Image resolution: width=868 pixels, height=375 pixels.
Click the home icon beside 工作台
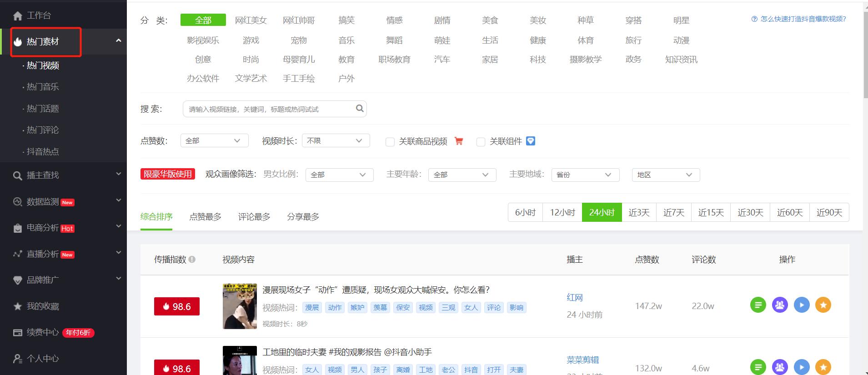point(18,16)
